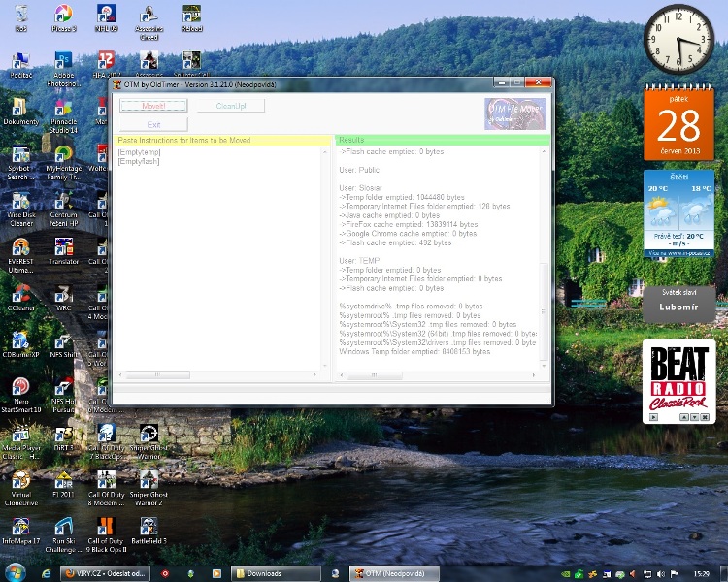Image resolution: width=728 pixels, height=582 pixels.
Task: Click the instructions pane horizontal scrollbar thumb
Action: (x=155, y=374)
